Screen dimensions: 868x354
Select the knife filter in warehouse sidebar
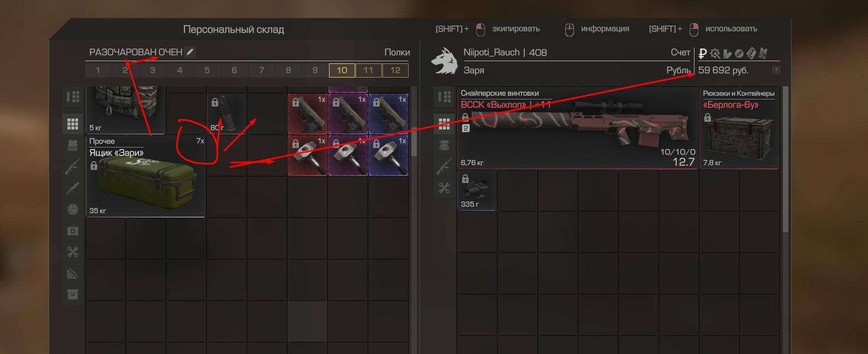click(73, 188)
